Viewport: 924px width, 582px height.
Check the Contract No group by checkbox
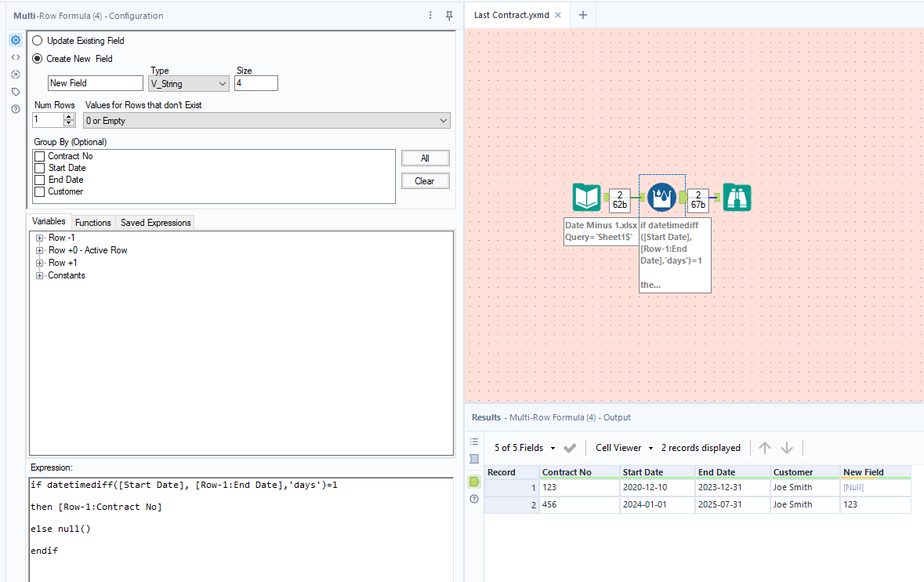click(40, 156)
